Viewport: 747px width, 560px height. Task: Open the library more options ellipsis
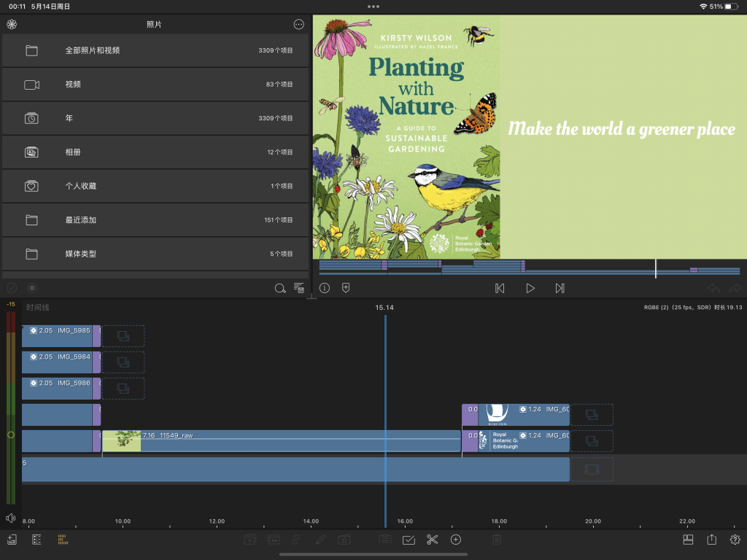point(298,24)
